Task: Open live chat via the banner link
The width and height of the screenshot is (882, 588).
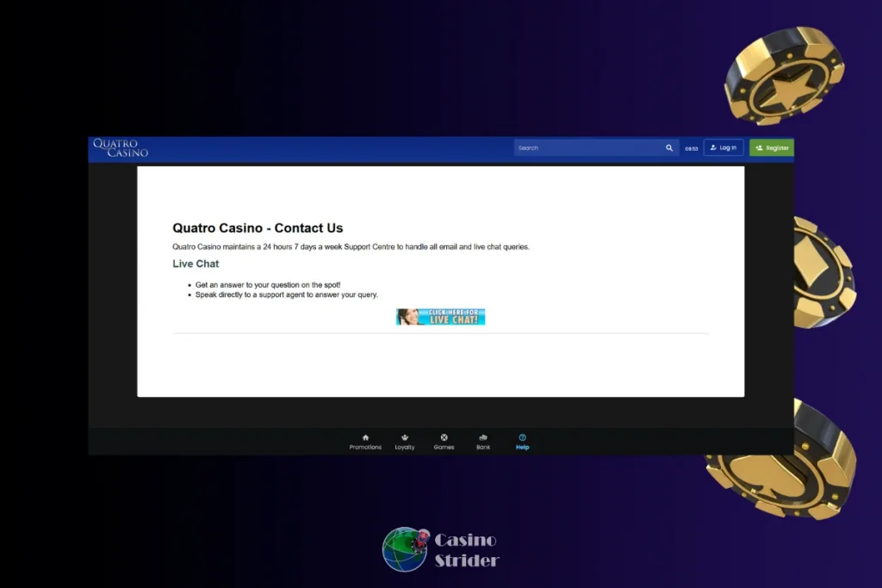Action: click(440, 316)
